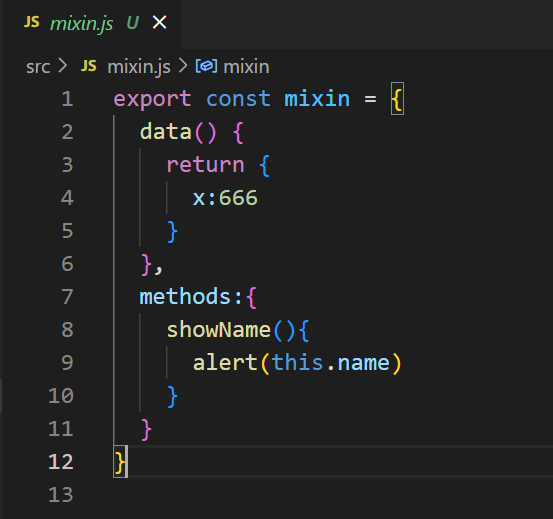
Task: Click line number 11 in the gutter
Action: [x=61, y=428]
